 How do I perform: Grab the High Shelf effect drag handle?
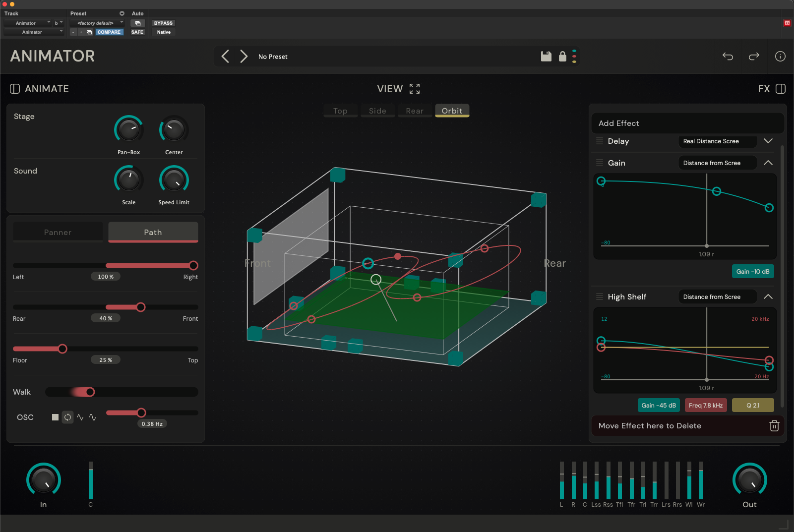600,296
